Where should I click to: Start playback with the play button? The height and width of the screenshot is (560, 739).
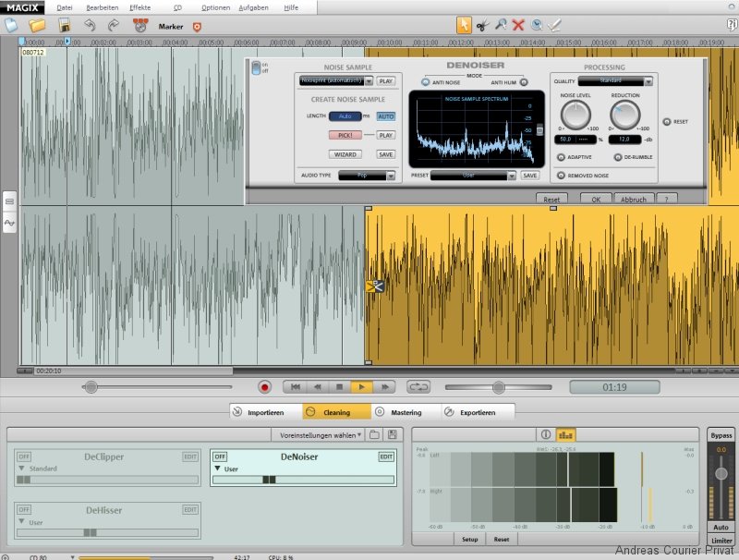point(361,387)
